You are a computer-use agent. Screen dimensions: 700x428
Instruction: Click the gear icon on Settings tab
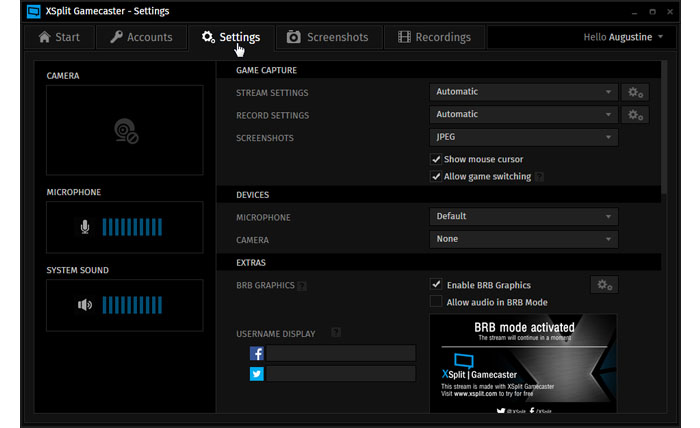pos(208,37)
